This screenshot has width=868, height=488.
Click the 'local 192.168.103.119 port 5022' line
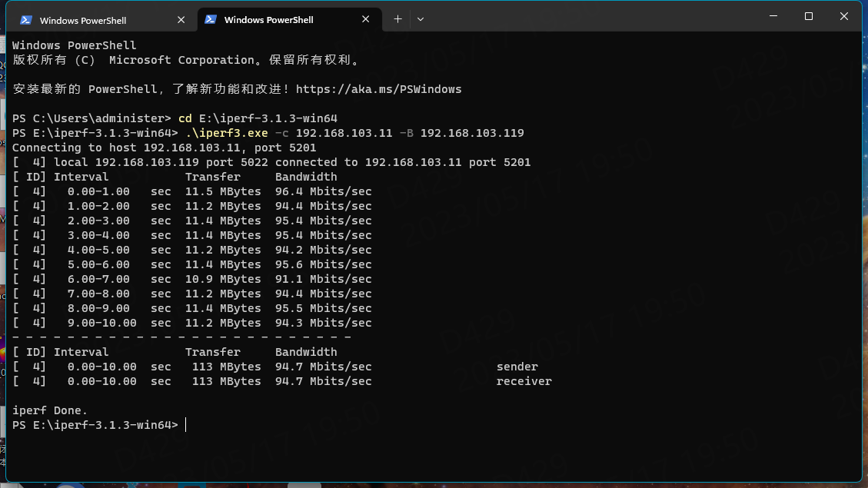[x=271, y=162]
